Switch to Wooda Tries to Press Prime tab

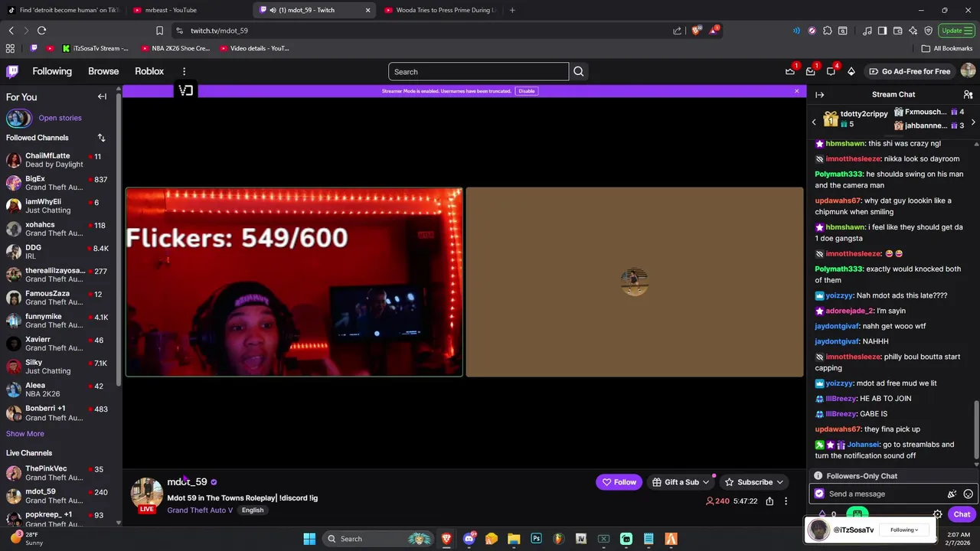(x=440, y=10)
